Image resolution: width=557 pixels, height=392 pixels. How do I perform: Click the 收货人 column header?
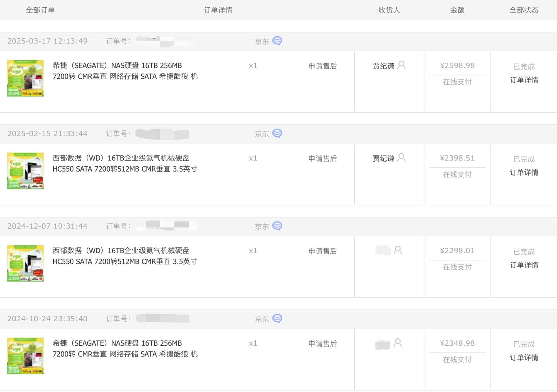(x=389, y=10)
